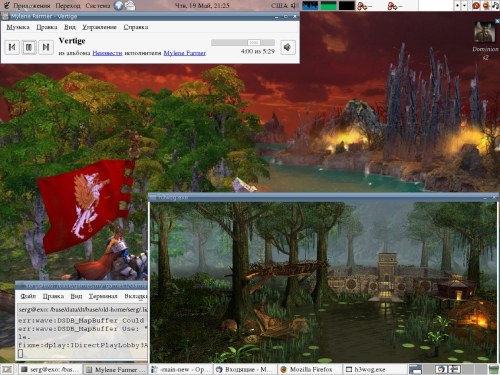The image size is (500, 375).
Task: Click the green network monitor applet
Action: (x=328, y=5)
